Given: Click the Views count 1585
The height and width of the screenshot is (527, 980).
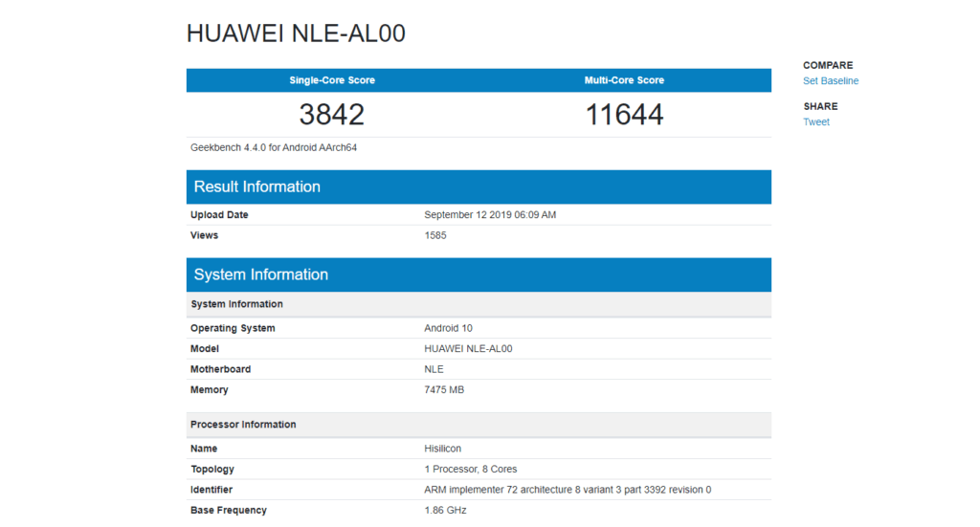Looking at the screenshot, I should 435,235.
